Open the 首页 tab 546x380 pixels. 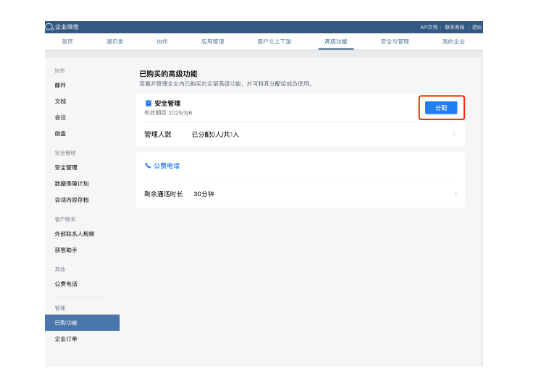pyautogui.click(x=67, y=41)
